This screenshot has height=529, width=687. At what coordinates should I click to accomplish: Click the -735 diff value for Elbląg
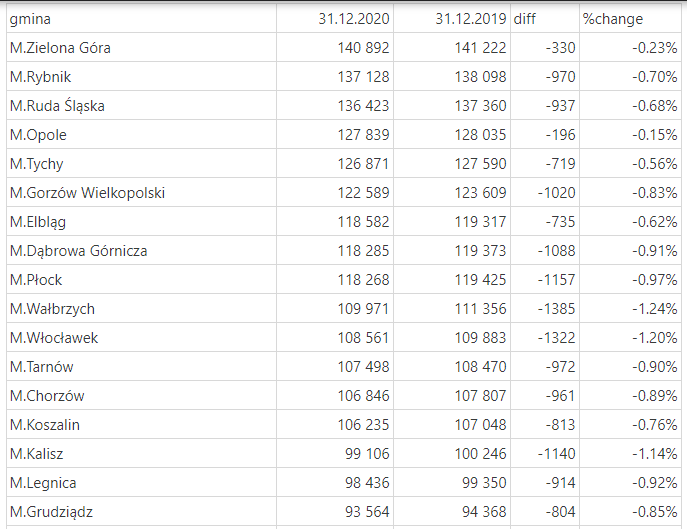560,222
